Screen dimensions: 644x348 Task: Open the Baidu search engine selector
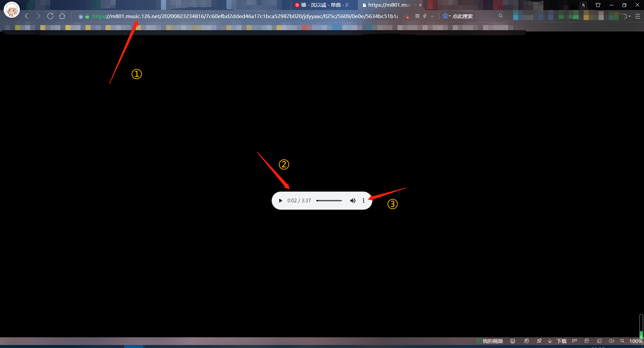[446, 16]
